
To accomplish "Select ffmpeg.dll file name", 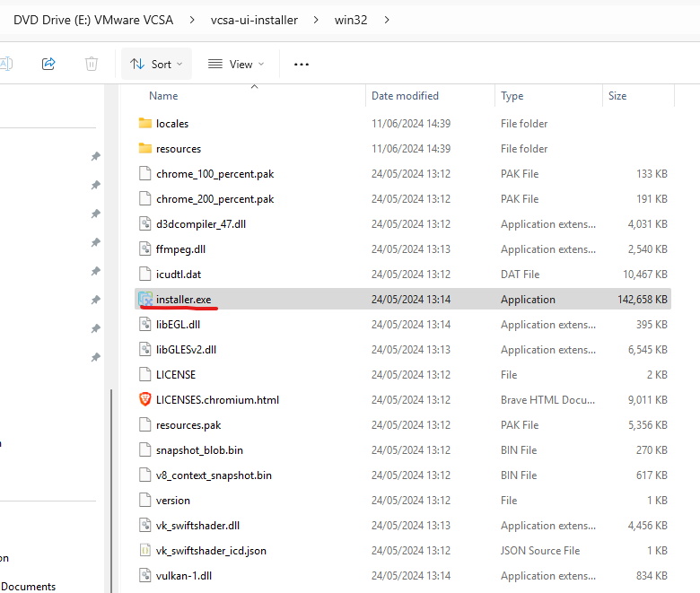I will [180, 249].
